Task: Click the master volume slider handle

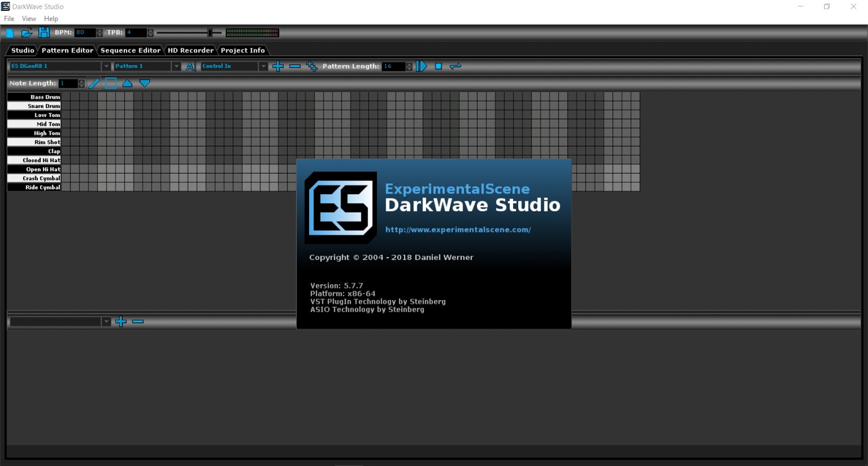Action: coord(210,33)
